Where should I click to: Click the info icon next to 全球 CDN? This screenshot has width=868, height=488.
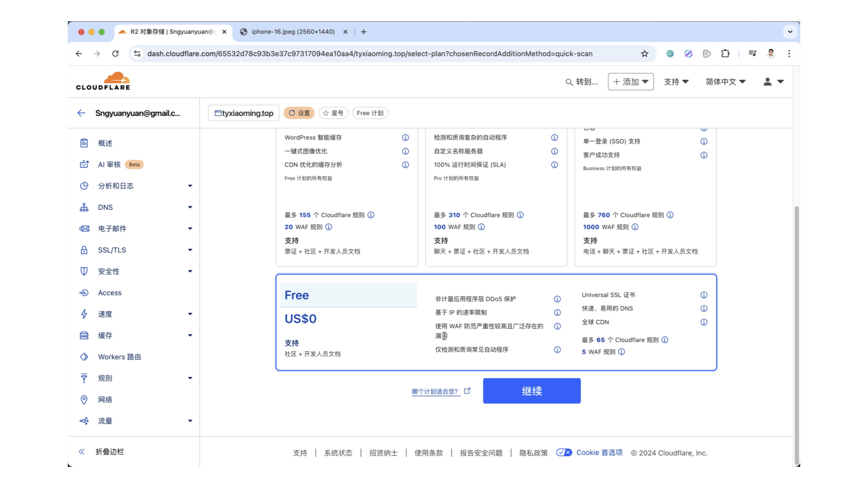coord(704,322)
